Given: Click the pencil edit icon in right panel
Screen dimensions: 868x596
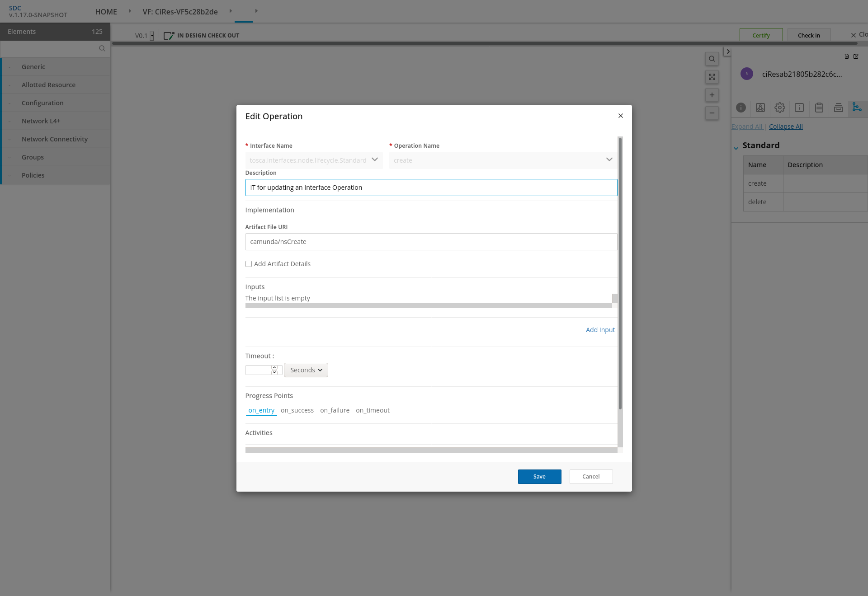Looking at the screenshot, I should pos(856,56).
